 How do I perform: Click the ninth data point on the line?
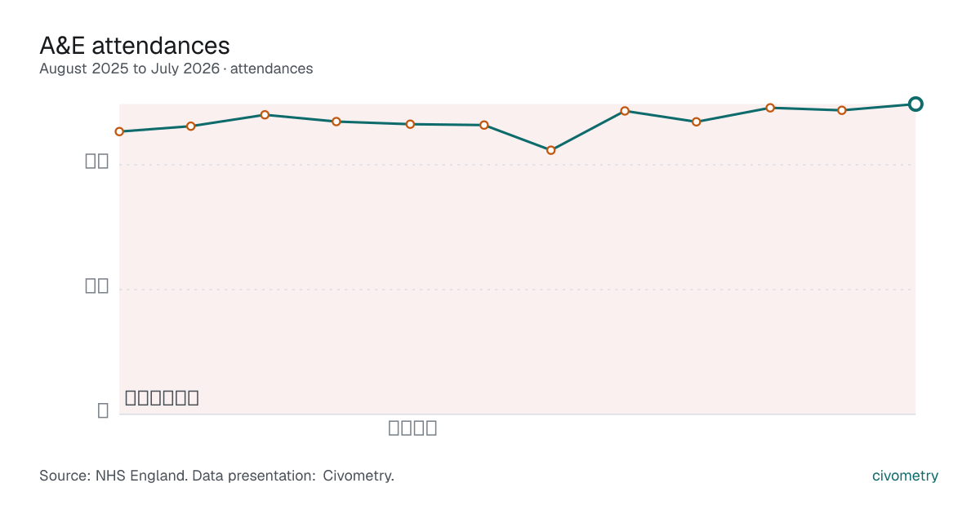(696, 122)
